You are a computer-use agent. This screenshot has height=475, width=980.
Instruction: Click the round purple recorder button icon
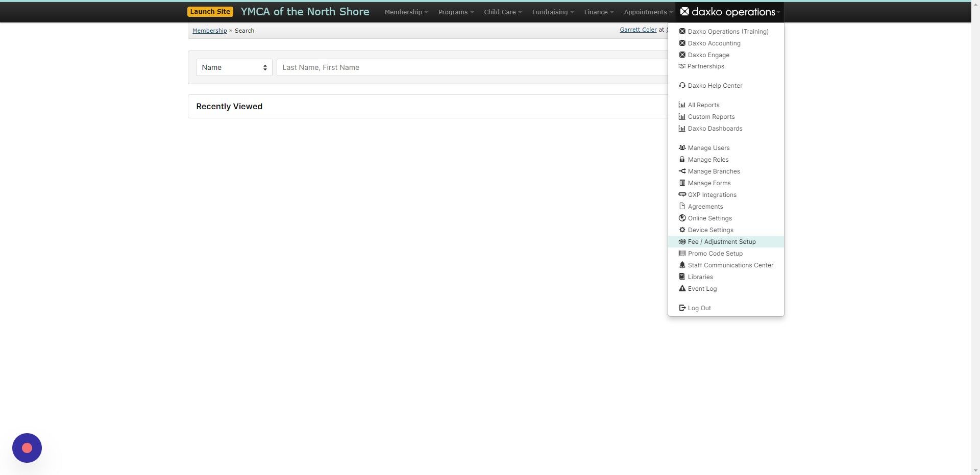pos(27,448)
